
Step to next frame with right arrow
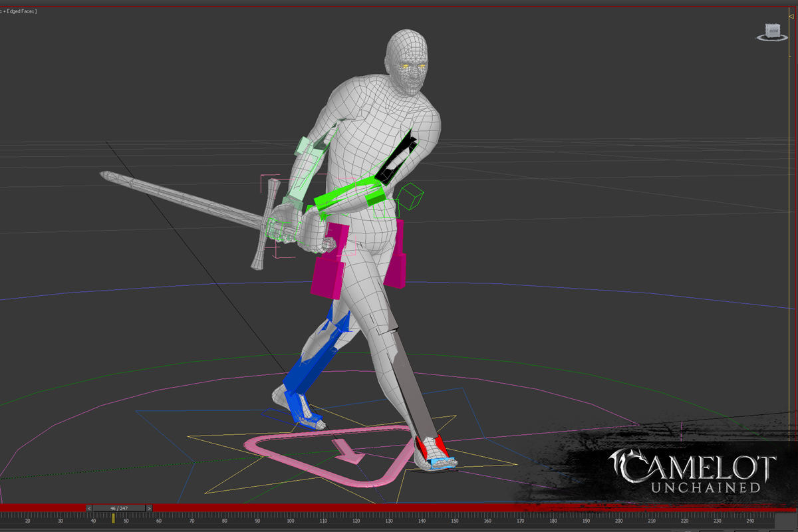point(149,508)
